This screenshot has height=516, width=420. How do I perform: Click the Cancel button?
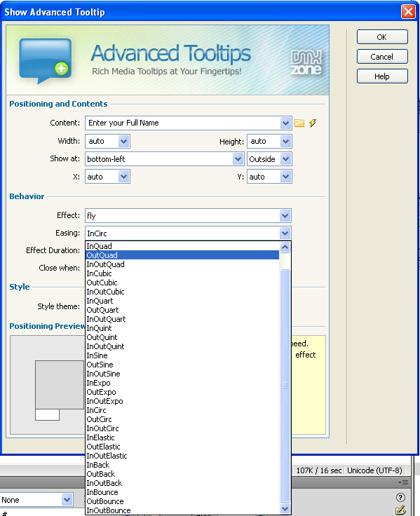click(x=382, y=57)
